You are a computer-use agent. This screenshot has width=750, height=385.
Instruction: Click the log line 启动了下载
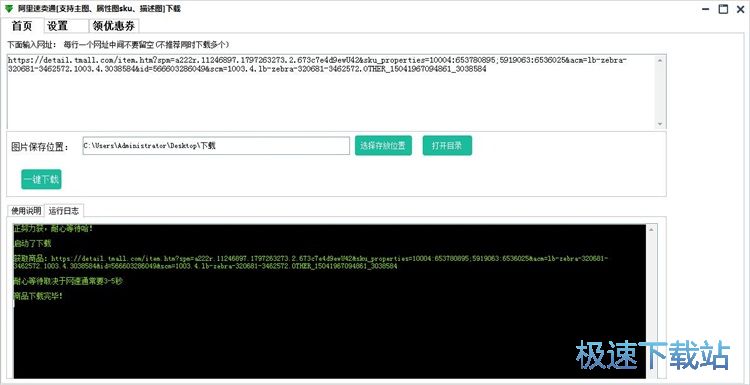(x=33, y=244)
